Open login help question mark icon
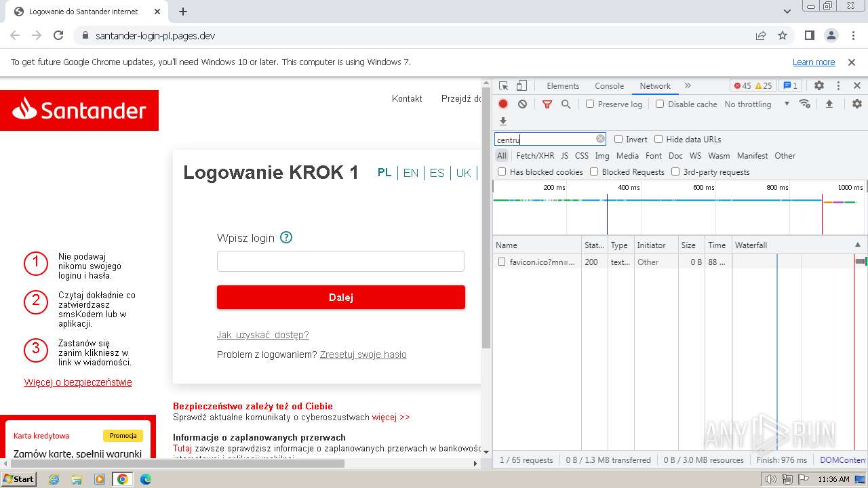This screenshot has width=868, height=488. 286,237
